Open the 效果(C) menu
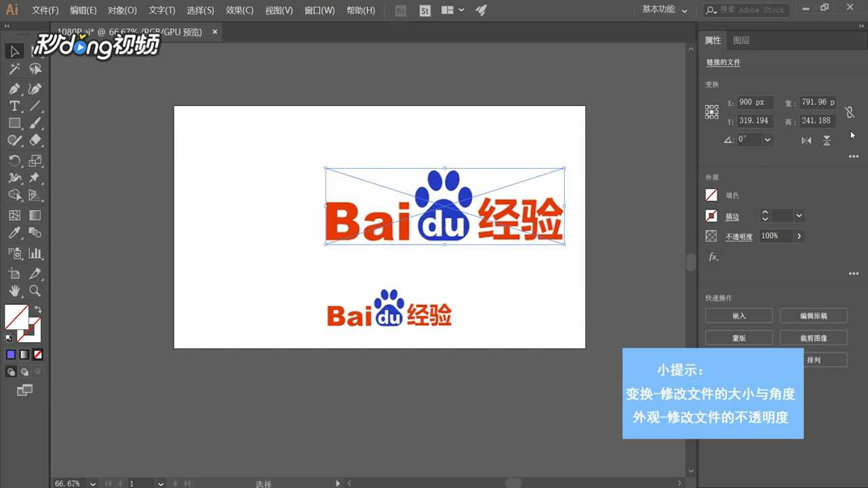 click(x=239, y=10)
